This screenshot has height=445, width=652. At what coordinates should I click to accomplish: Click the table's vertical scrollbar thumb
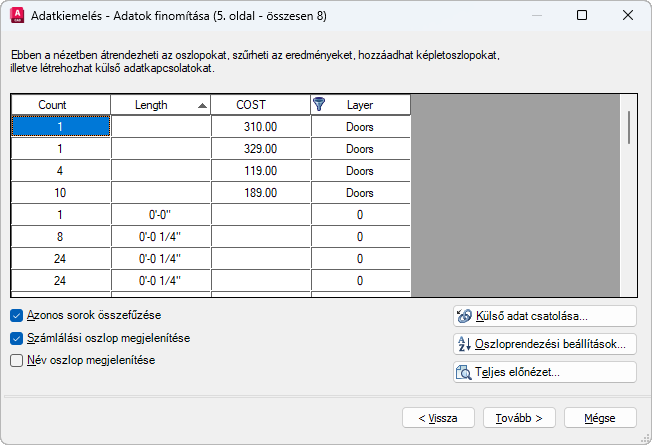point(629,127)
